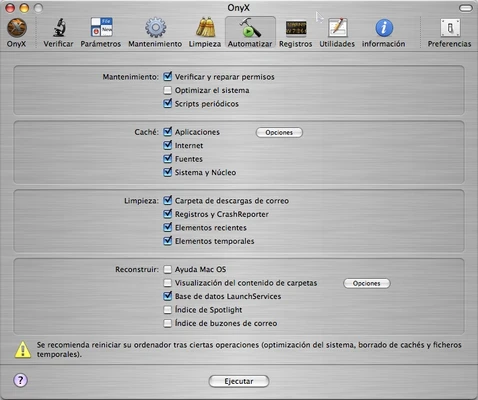The width and height of the screenshot is (478, 400).
Task: Enable Optimizar el sistema checkbox
Action: [x=168, y=90]
